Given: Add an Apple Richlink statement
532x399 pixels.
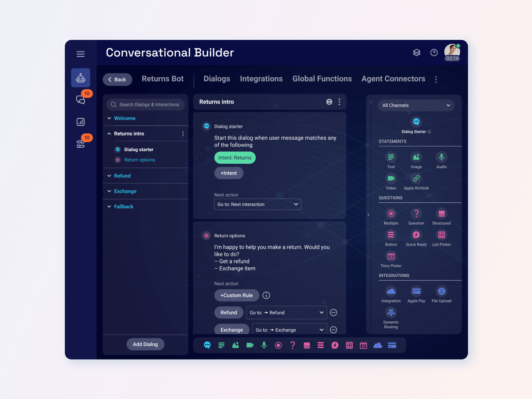Looking at the screenshot, I should (x=416, y=178).
